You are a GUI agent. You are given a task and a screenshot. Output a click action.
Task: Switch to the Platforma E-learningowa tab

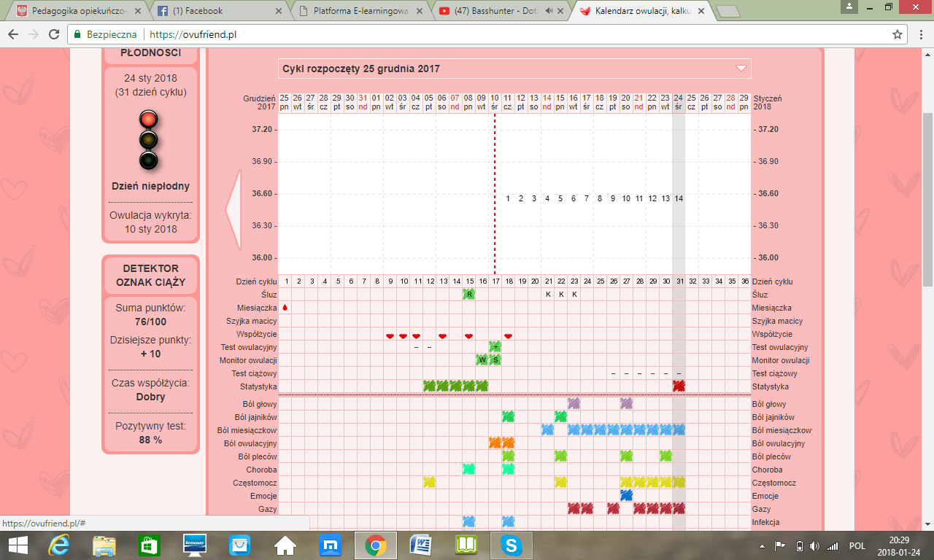click(x=358, y=11)
